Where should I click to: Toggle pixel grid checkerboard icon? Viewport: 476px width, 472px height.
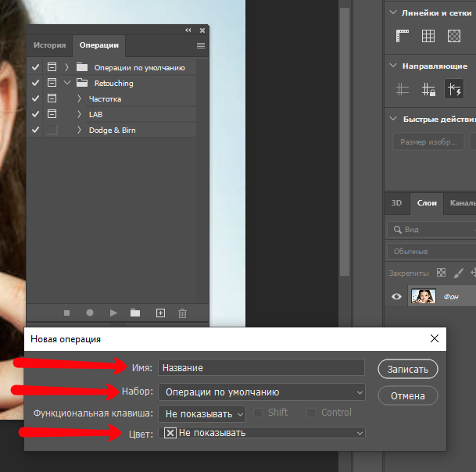454,36
